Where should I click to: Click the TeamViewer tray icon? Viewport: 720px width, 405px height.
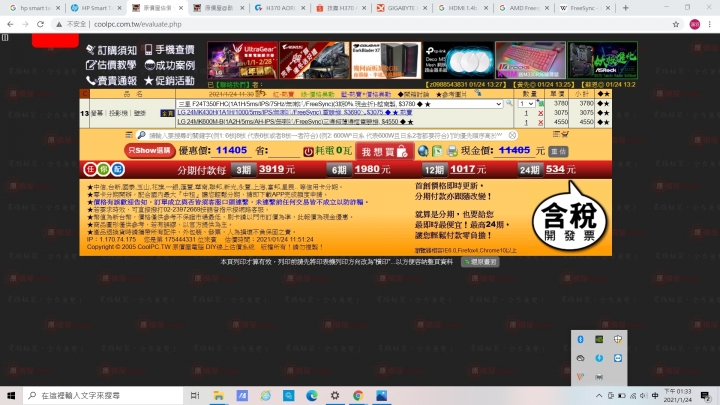point(618,358)
